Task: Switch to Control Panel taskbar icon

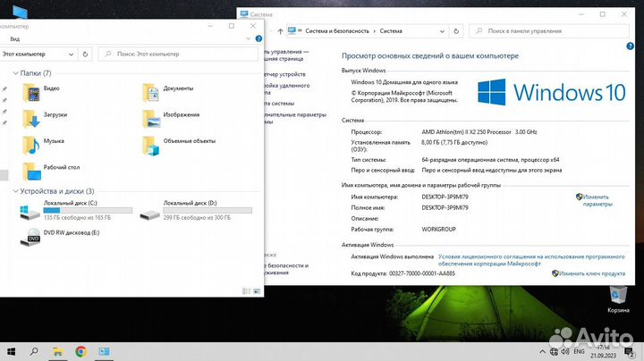Action: coord(104,351)
